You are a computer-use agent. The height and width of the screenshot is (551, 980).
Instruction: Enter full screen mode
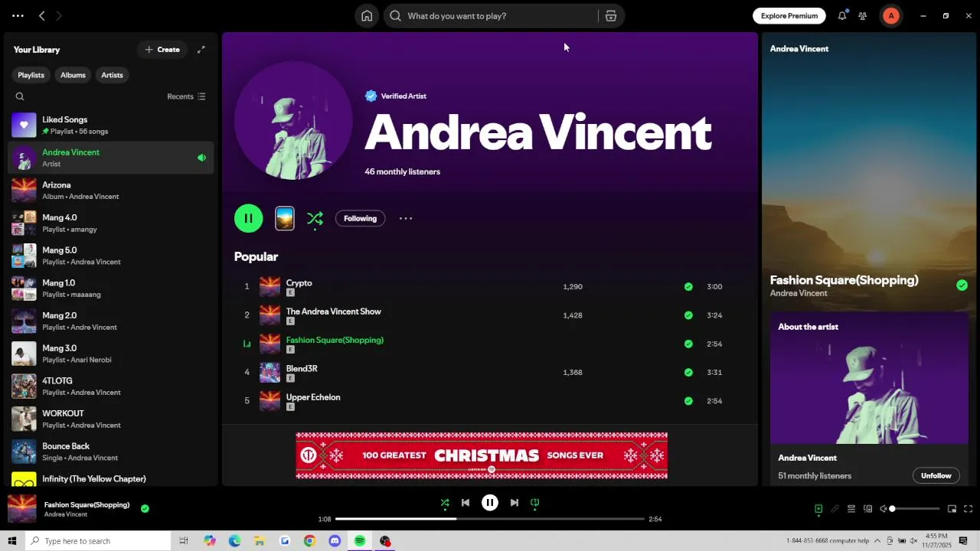click(x=969, y=509)
